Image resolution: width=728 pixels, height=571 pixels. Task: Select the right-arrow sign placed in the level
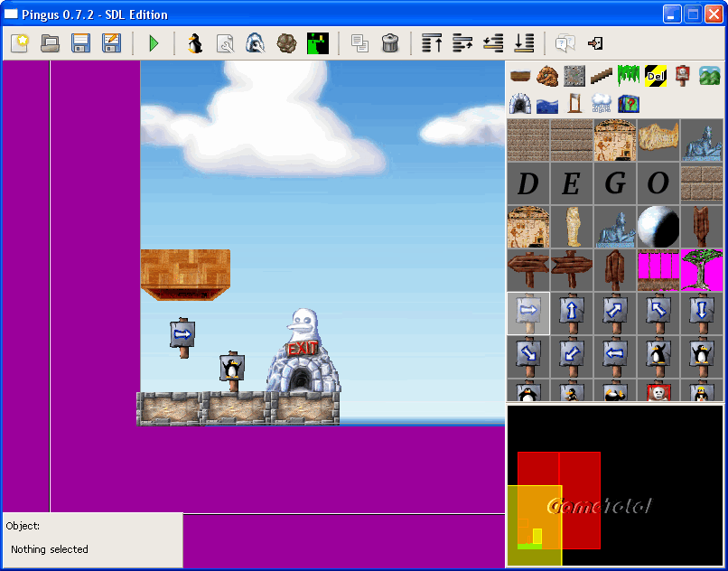click(x=182, y=338)
